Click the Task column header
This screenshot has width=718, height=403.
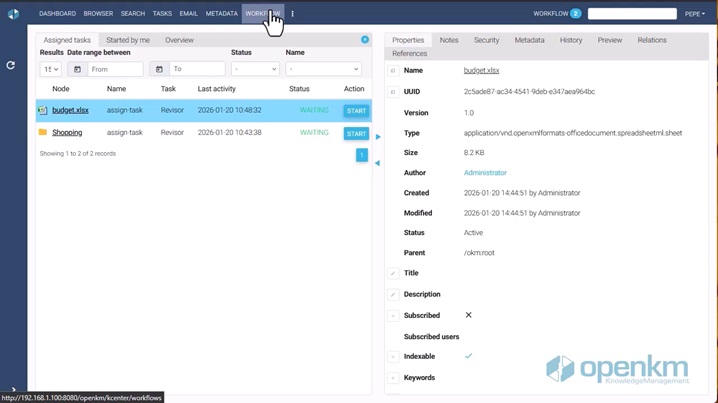coord(168,89)
